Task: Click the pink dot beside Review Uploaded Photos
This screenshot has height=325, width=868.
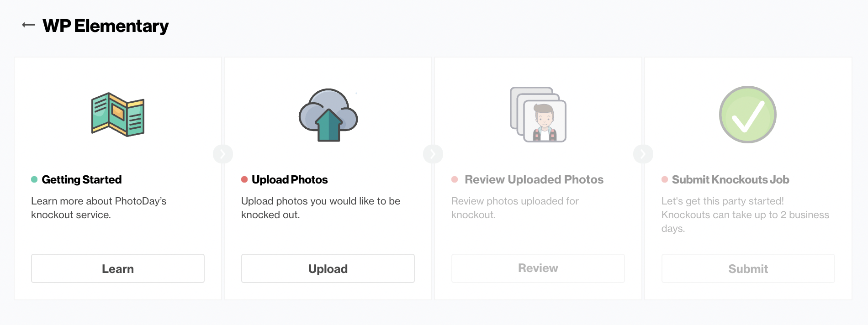Action: pyautogui.click(x=455, y=179)
